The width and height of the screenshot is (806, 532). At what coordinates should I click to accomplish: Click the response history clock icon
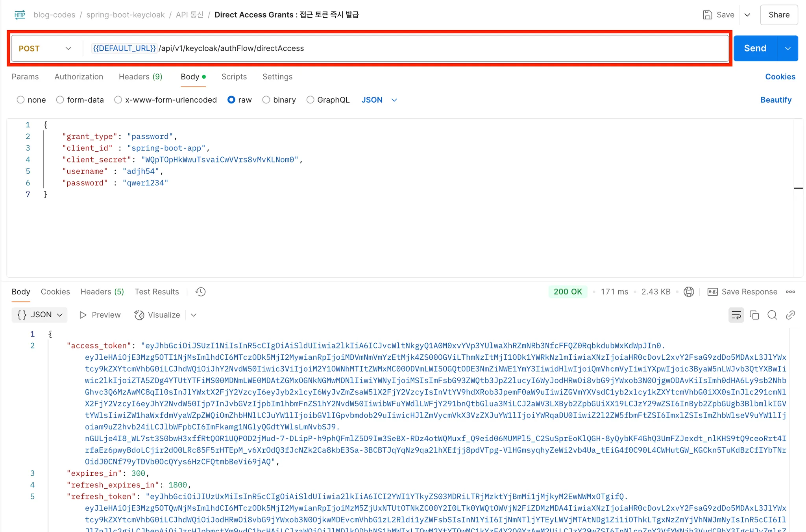201,292
